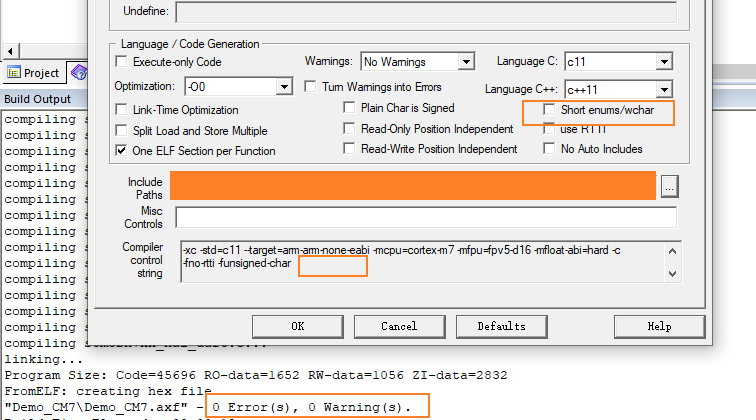The width and height of the screenshot is (756, 420).
Task: Check the use RTTI option
Action: pyautogui.click(x=549, y=129)
